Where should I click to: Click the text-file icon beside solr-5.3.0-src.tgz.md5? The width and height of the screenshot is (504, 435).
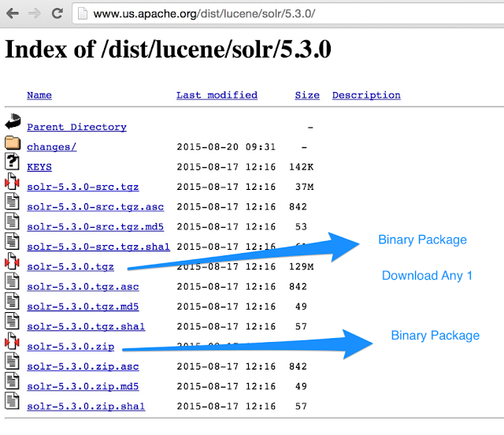[x=13, y=221]
